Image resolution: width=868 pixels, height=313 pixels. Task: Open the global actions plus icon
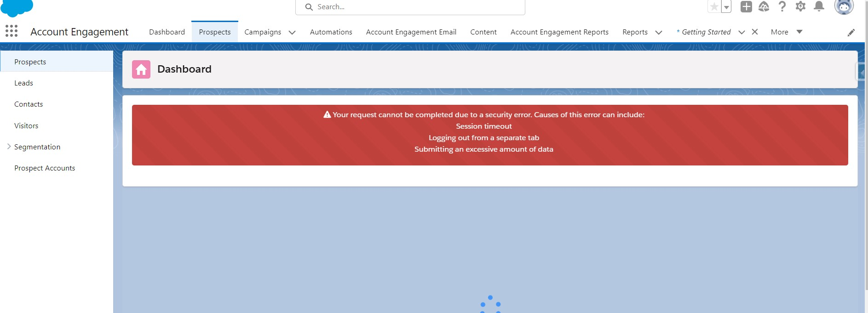tap(746, 6)
